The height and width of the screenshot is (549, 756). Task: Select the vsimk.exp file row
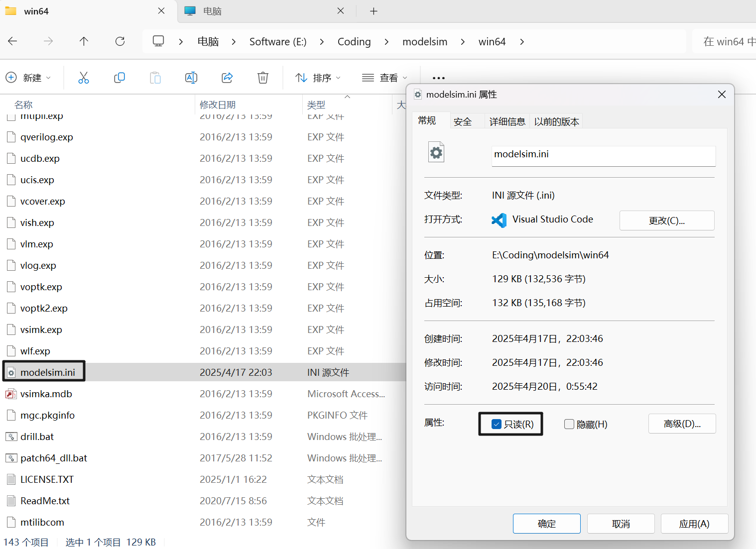(x=204, y=330)
